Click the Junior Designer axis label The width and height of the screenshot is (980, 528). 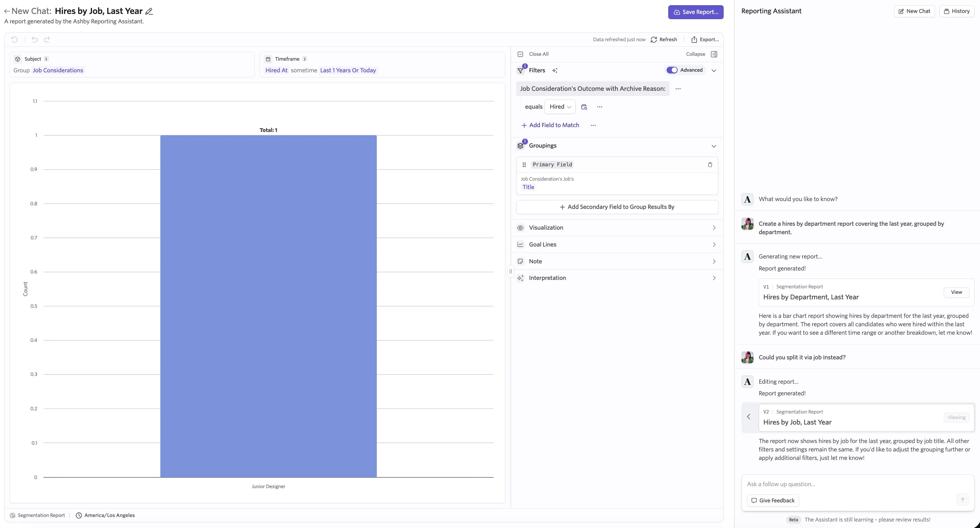[268, 486]
